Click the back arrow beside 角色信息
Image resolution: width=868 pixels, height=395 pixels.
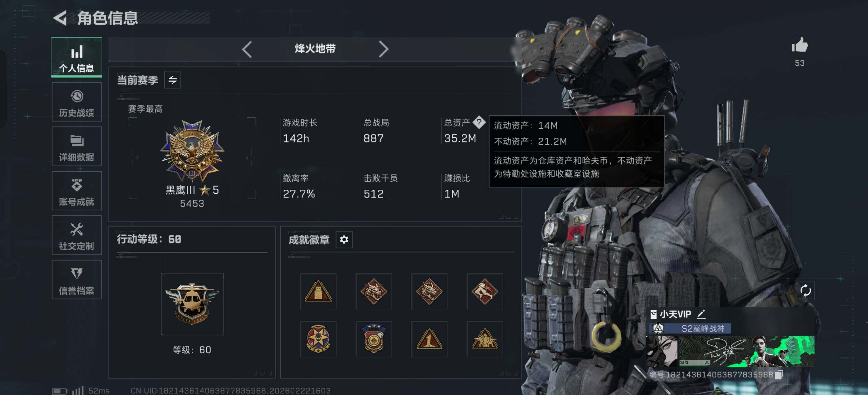point(60,18)
